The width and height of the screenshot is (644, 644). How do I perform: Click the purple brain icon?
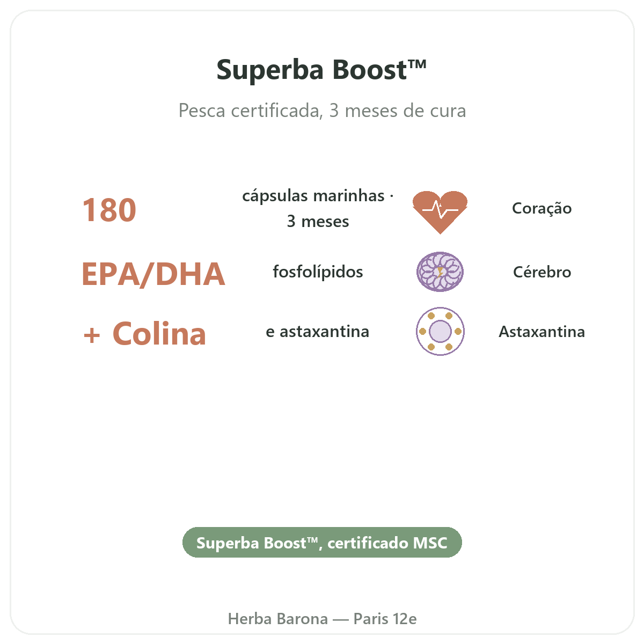(x=440, y=272)
